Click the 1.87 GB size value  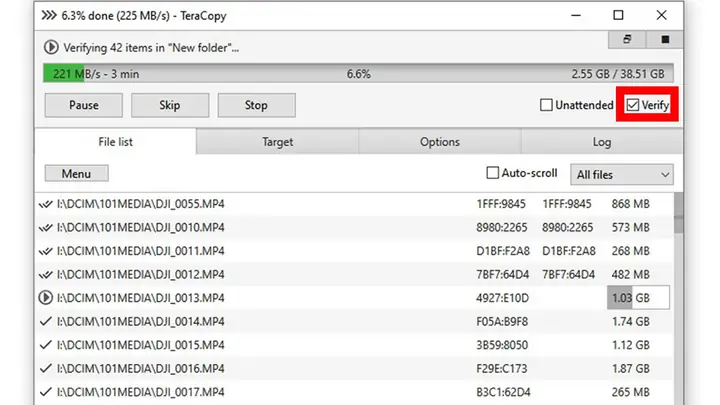point(630,368)
